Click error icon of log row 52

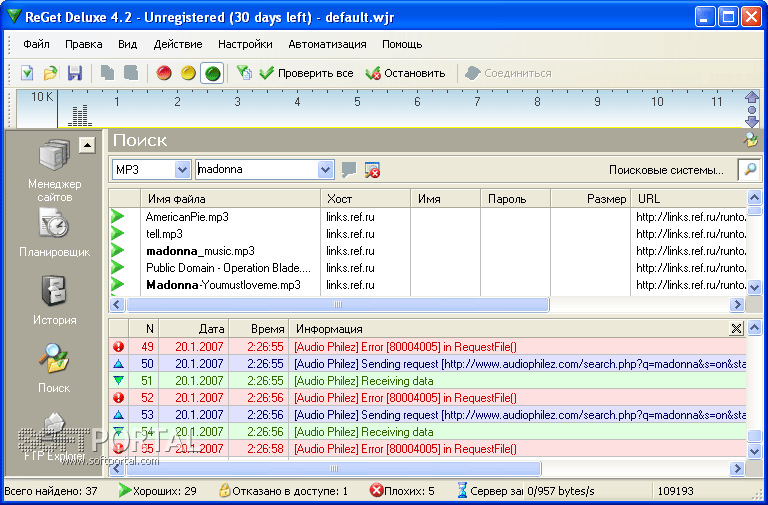(119, 398)
